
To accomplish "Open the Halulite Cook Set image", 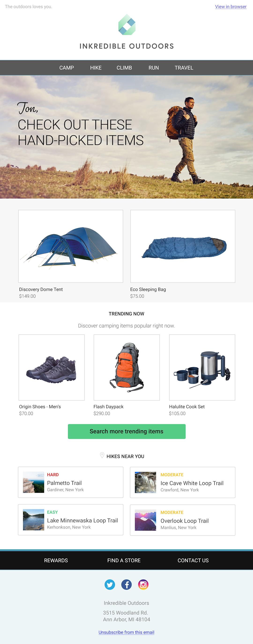I will click(202, 368).
